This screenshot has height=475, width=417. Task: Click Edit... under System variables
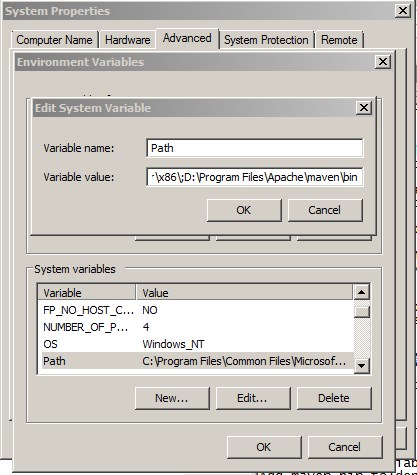pos(253,398)
